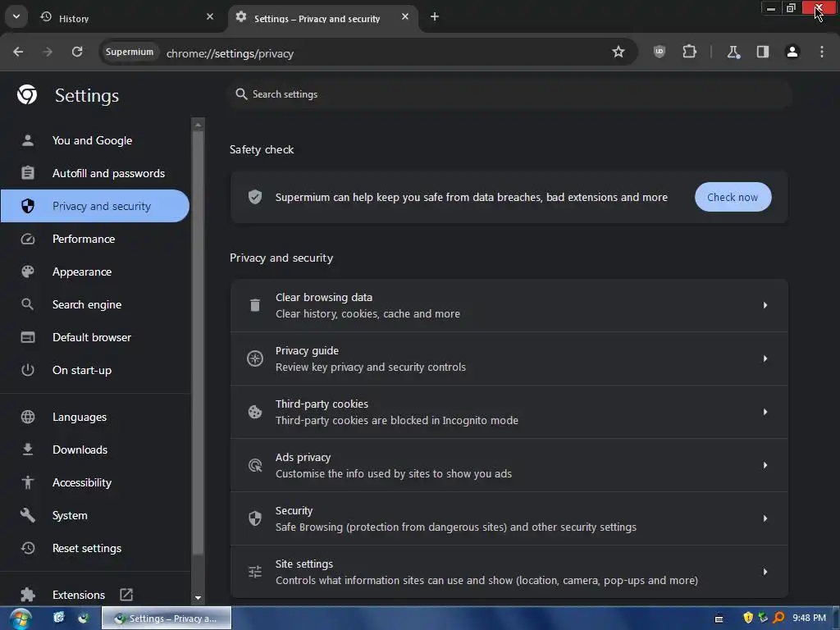Open the Extensions puzzle-piece menu
This screenshot has height=630, width=840.
[x=689, y=52]
